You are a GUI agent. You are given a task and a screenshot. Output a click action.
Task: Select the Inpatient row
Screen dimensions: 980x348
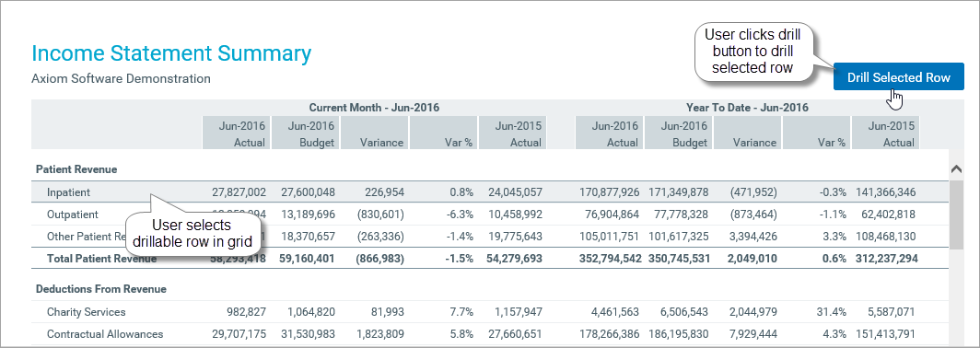489,192
